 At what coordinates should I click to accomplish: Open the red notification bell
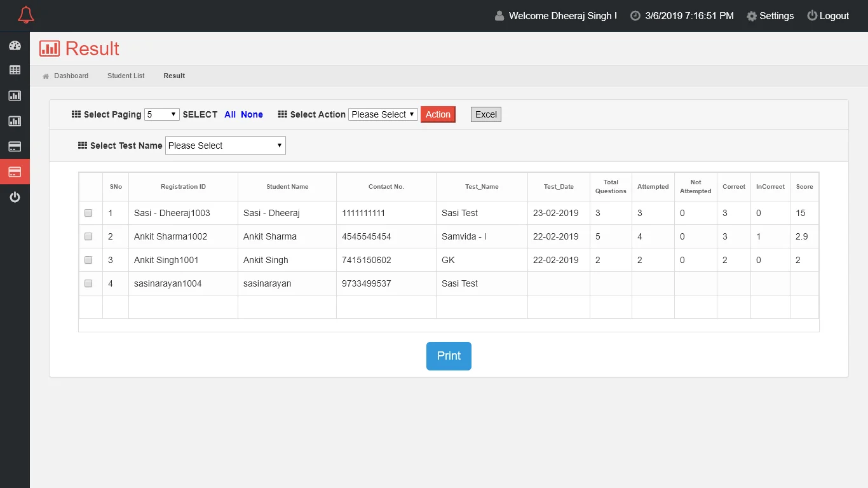pyautogui.click(x=26, y=15)
